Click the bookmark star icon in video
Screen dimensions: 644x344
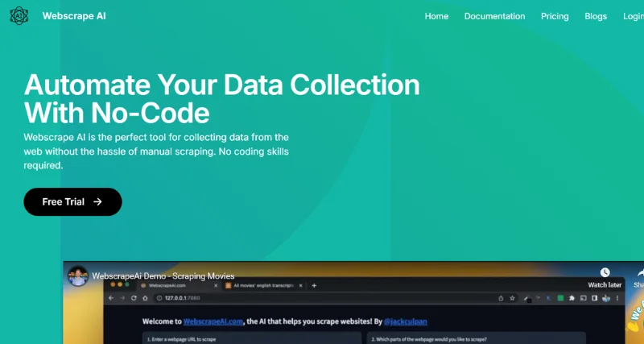point(512,298)
